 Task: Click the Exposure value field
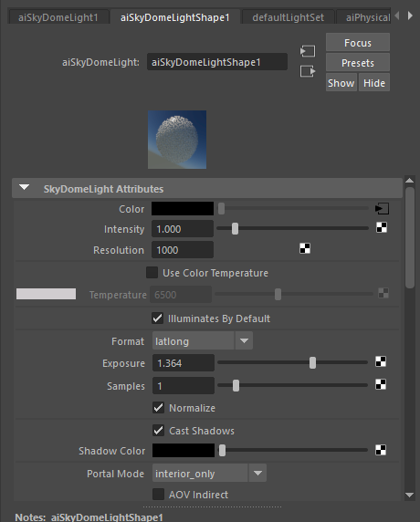pyautogui.click(x=184, y=362)
